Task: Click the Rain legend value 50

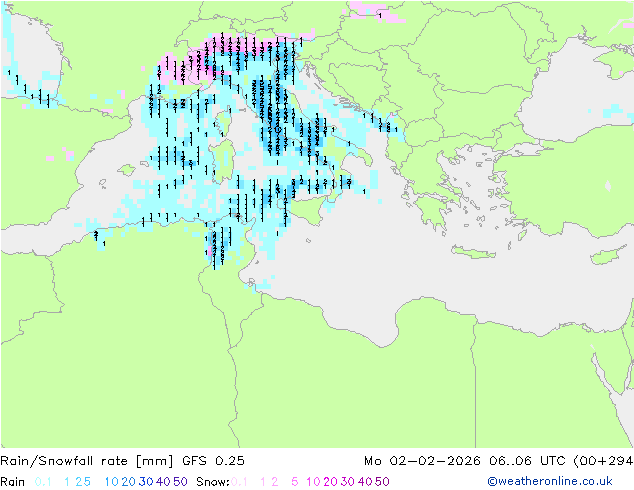Action: coord(180,482)
